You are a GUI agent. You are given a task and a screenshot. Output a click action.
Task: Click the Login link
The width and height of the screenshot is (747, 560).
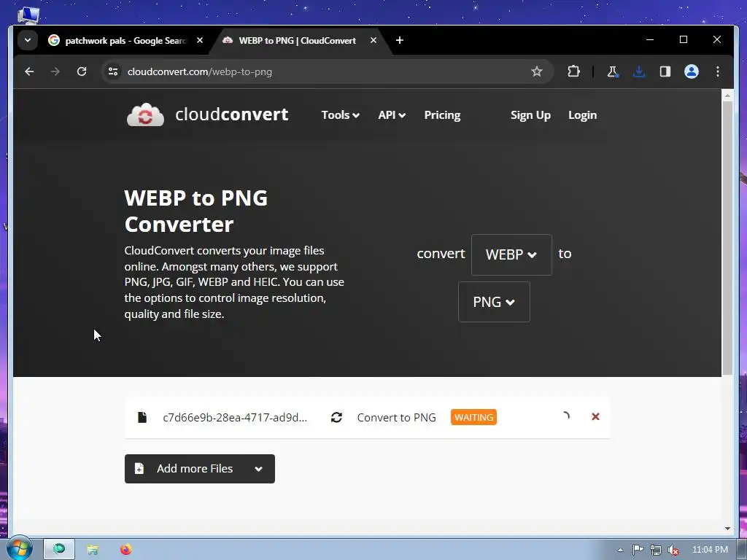[582, 115]
